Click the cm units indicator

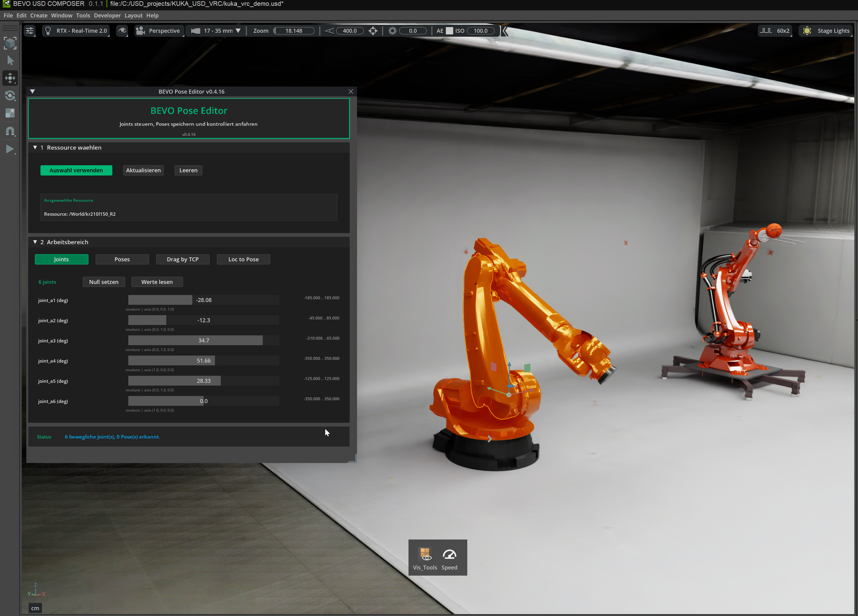[35, 608]
